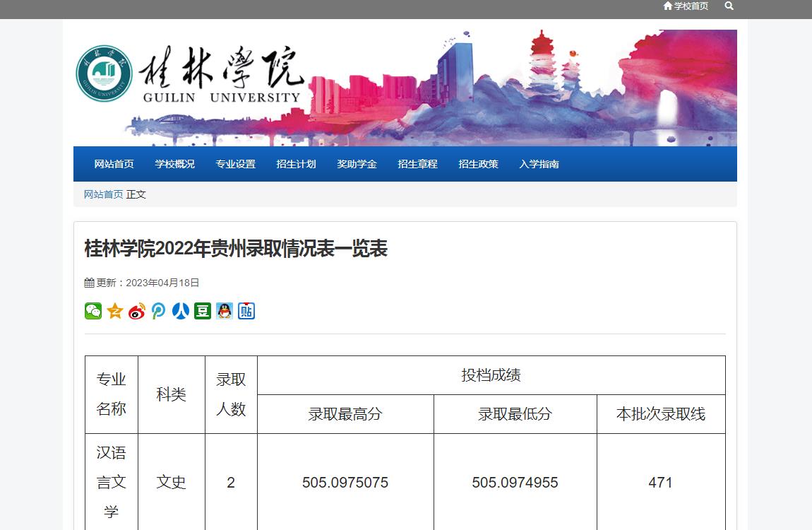
Task: Click the 投档成绩 header cell
Action: point(491,375)
